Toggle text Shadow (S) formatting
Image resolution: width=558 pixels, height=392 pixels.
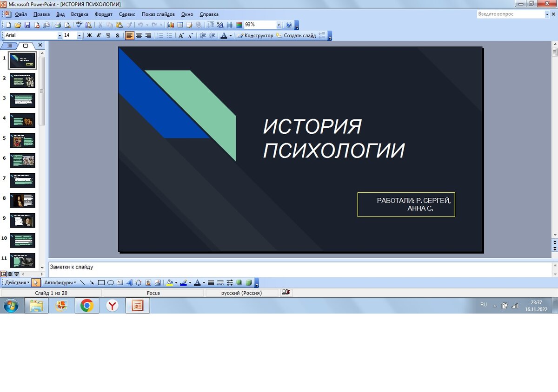click(117, 35)
